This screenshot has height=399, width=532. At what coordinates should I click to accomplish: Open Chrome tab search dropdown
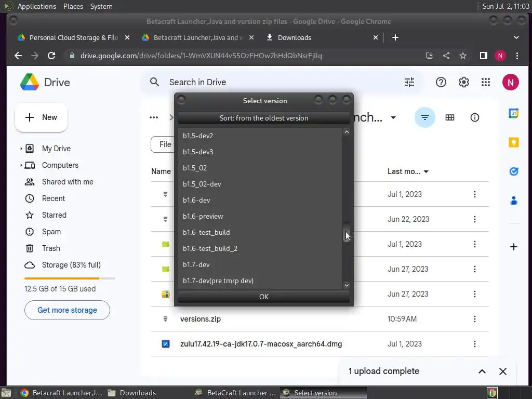pos(516,37)
